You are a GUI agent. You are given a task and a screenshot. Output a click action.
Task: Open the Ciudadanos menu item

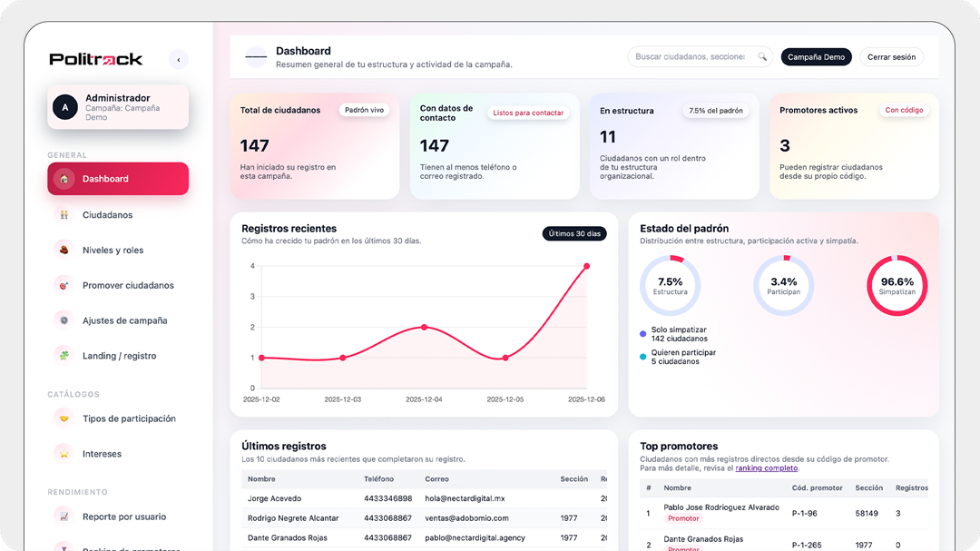coord(118,214)
